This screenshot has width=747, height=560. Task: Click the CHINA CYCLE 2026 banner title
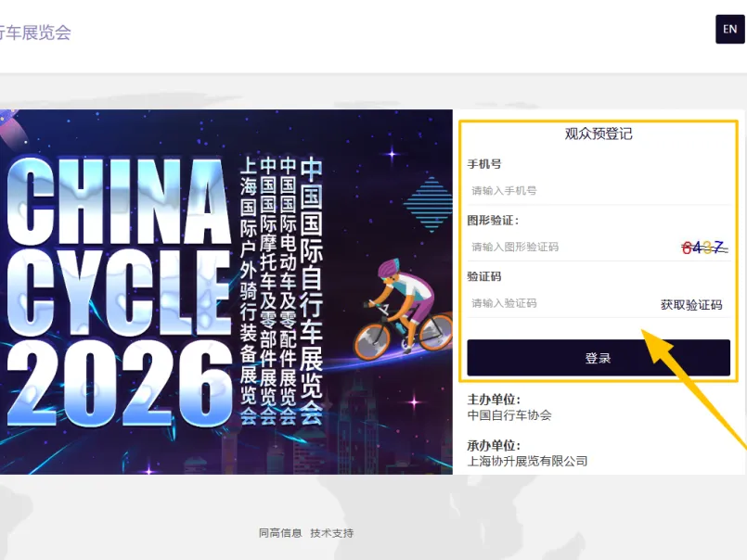(x=118, y=291)
